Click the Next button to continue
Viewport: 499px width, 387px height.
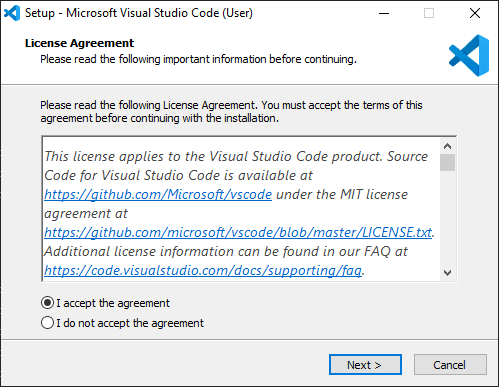tap(365, 365)
